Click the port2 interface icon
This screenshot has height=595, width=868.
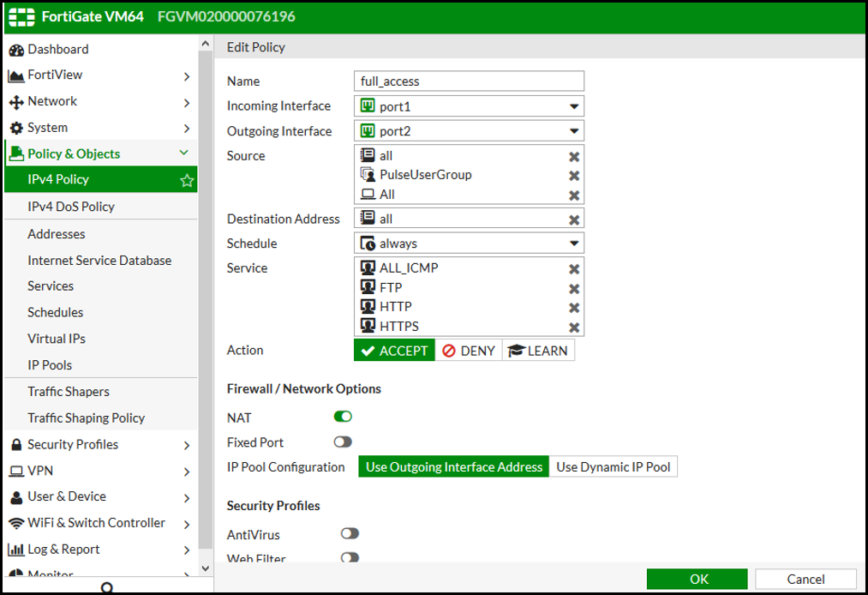[x=368, y=130]
